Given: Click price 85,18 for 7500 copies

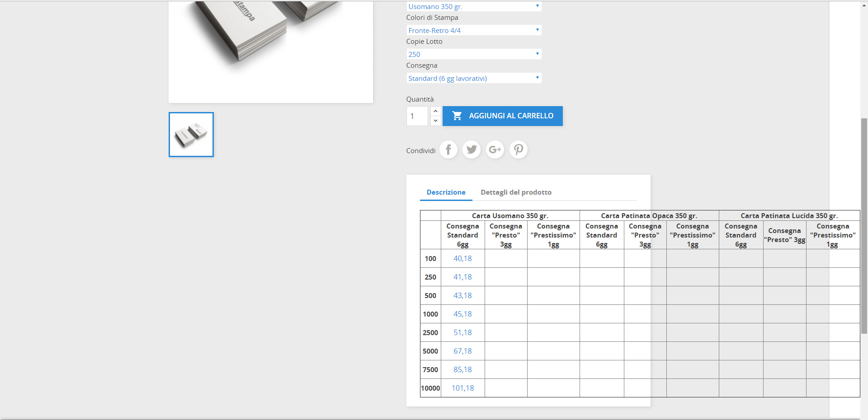Looking at the screenshot, I should [x=462, y=369].
